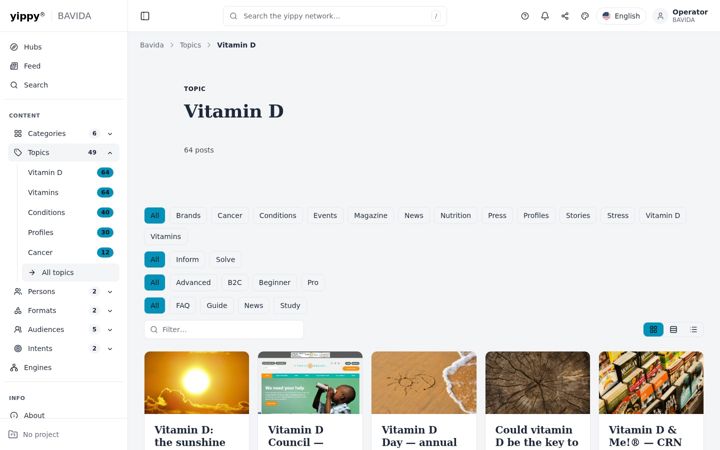The height and width of the screenshot is (450, 720).
Task: Switch to grid card view
Action: [x=653, y=330]
